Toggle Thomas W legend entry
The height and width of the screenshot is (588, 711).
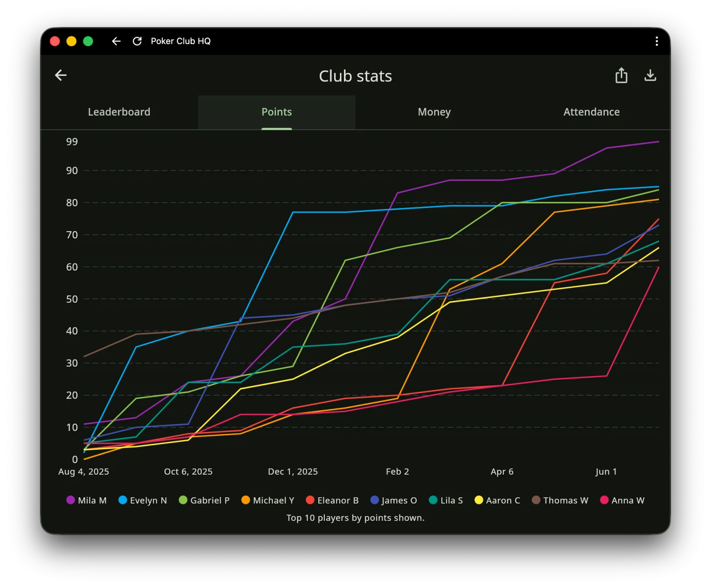[560, 500]
